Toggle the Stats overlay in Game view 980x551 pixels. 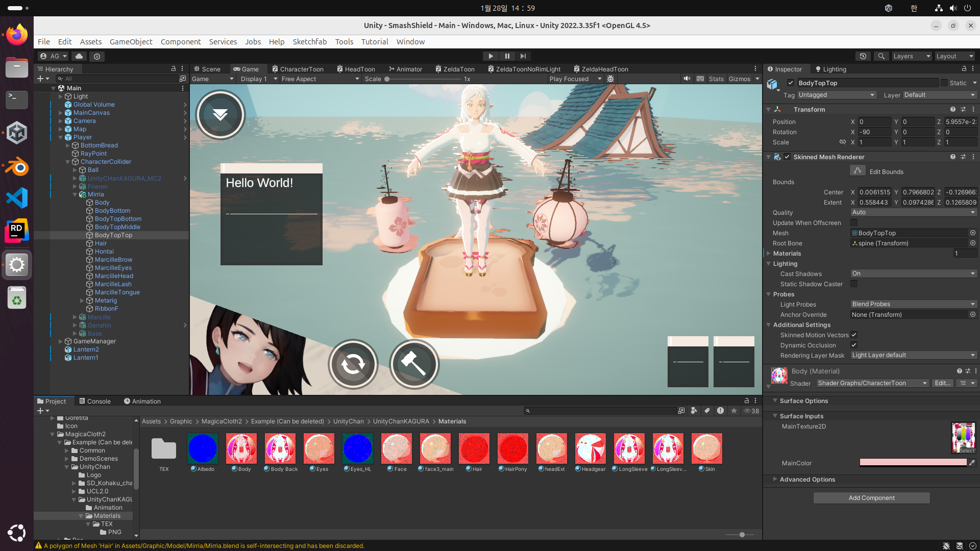coord(716,79)
